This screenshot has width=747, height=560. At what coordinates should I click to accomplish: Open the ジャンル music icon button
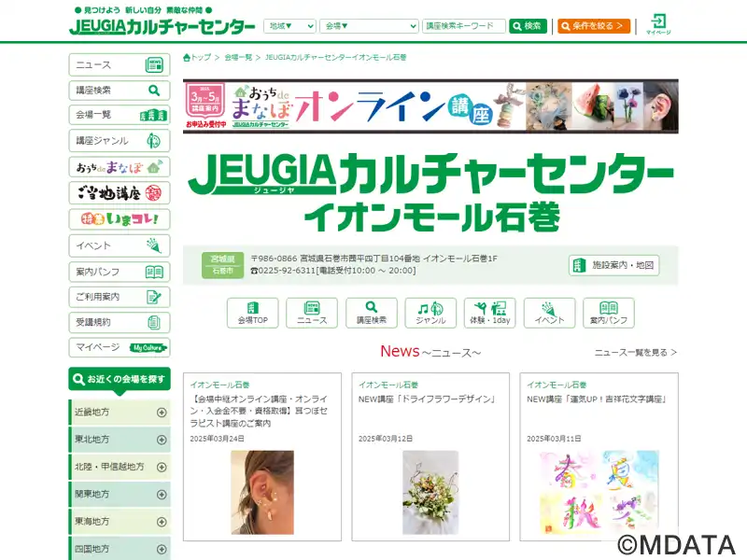430,313
